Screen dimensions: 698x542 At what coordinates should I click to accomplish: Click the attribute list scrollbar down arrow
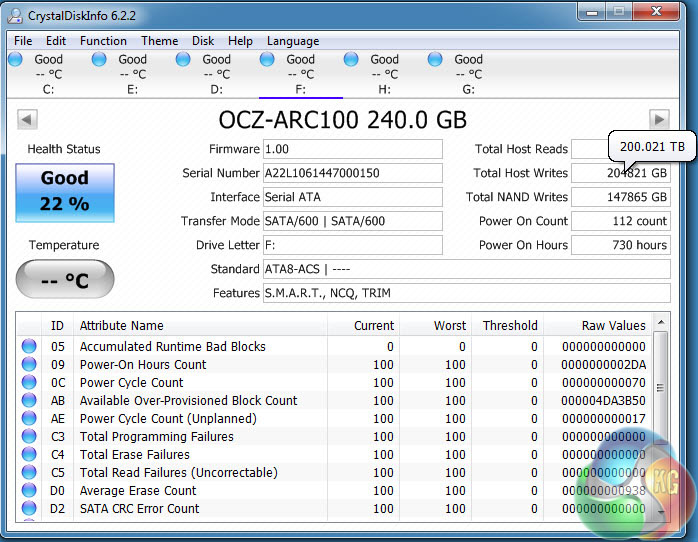[660, 512]
